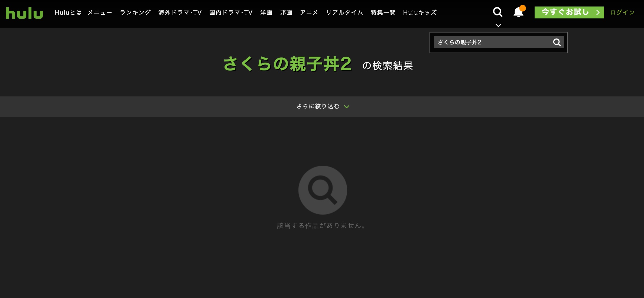Collapse search panel via chevron under magnifier
Image resolution: width=644 pixels, height=298 pixels.
pos(498,25)
